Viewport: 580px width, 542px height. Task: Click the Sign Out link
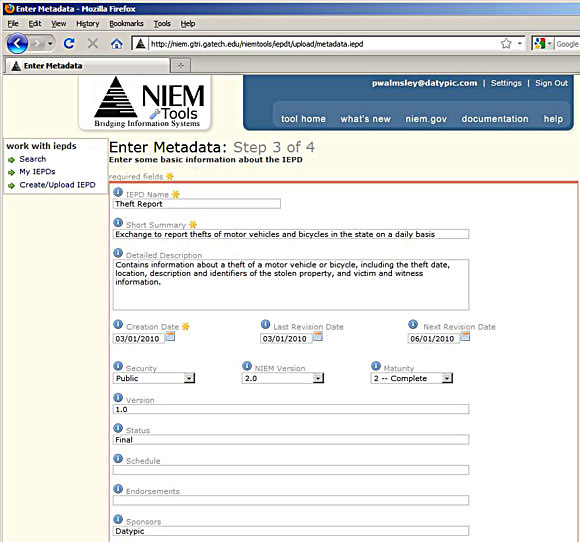point(551,83)
